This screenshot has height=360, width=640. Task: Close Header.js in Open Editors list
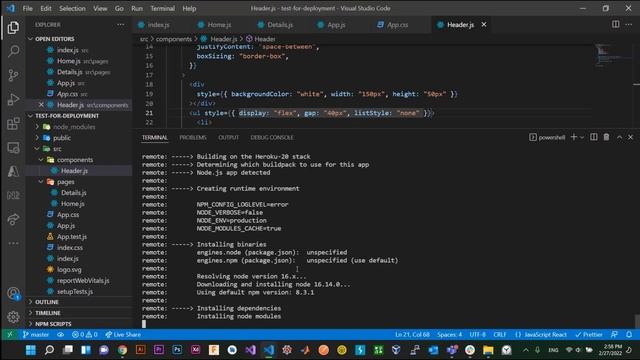pyautogui.click(x=41, y=105)
